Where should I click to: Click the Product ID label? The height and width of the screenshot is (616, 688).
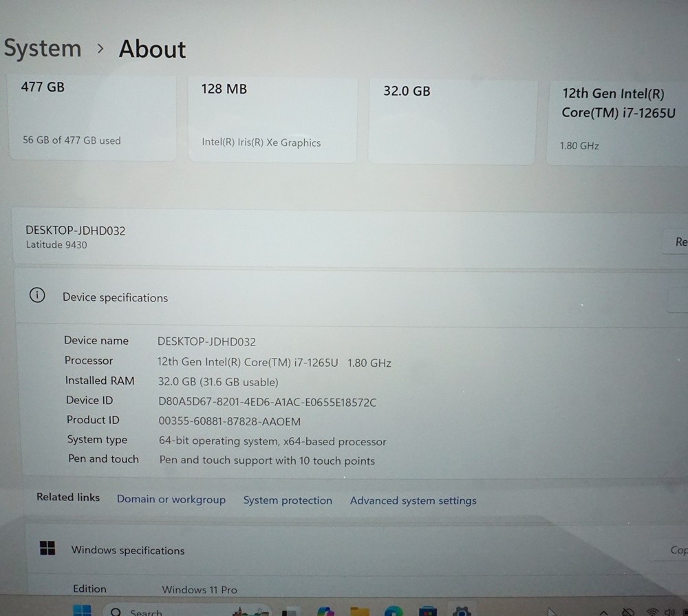coord(93,419)
